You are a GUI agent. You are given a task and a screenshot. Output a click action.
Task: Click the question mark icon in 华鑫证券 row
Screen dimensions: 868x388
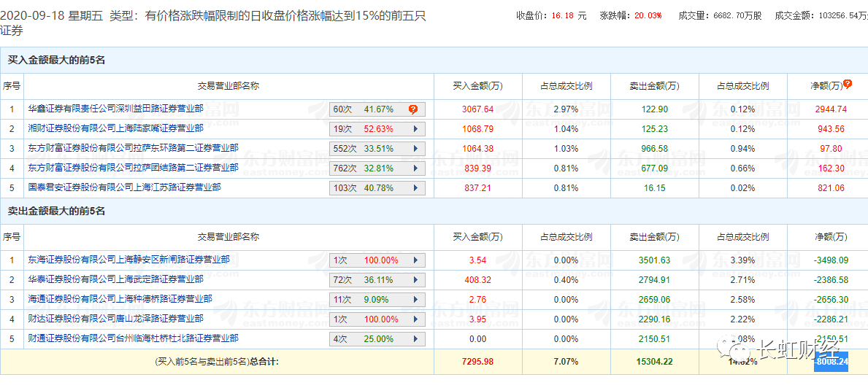(x=412, y=109)
